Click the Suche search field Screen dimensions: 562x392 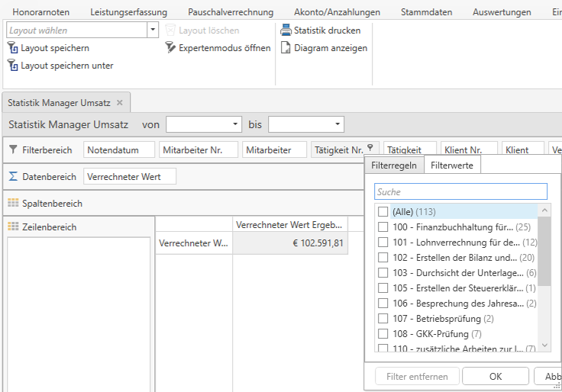click(x=460, y=191)
